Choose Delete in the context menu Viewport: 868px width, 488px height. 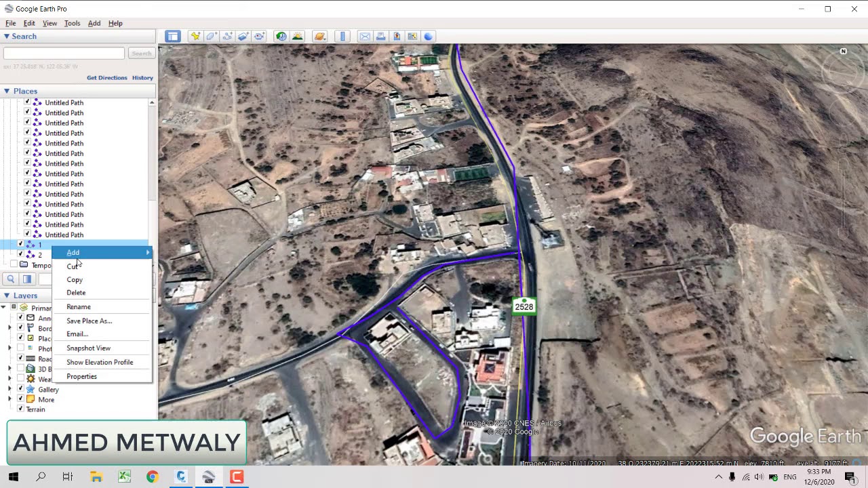coord(76,292)
